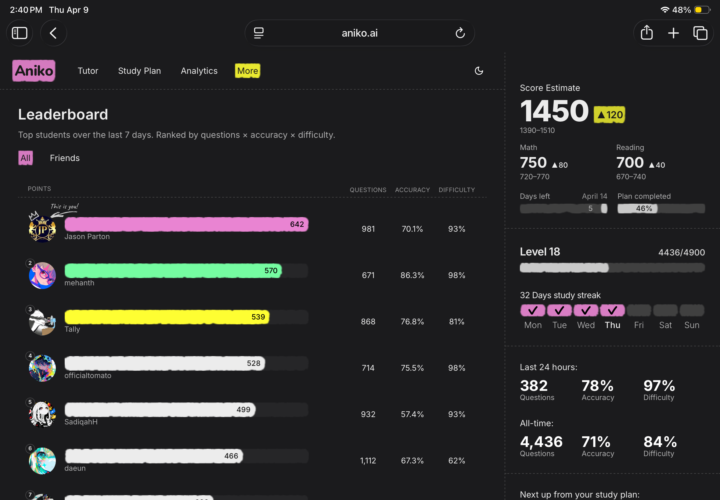Viewport: 720px width, 500px height.
Task: Click officialtomato's 528 points bar
Action: (x=165, y=363)
